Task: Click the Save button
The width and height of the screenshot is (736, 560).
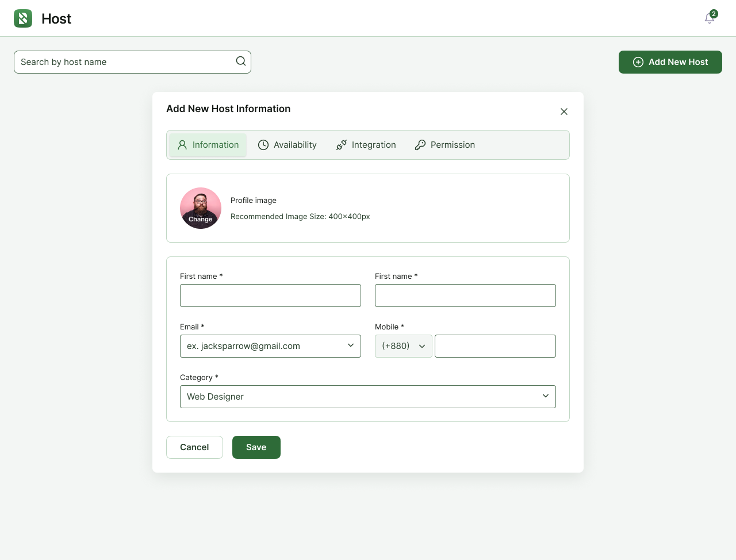Action: coord(256,447)
